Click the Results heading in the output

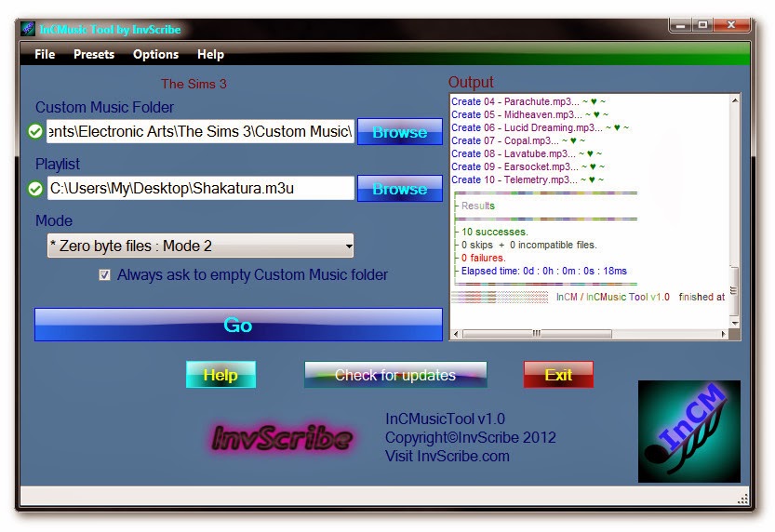pos(477,206)
